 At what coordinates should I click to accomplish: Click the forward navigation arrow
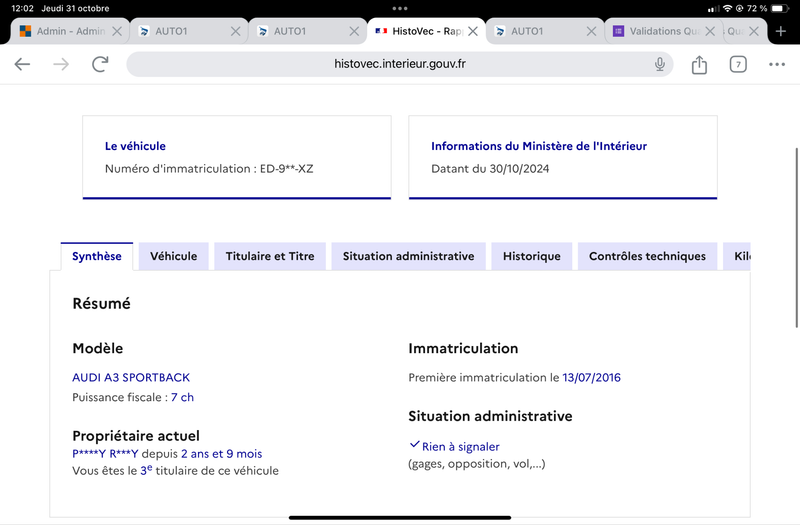coord(61,64)
